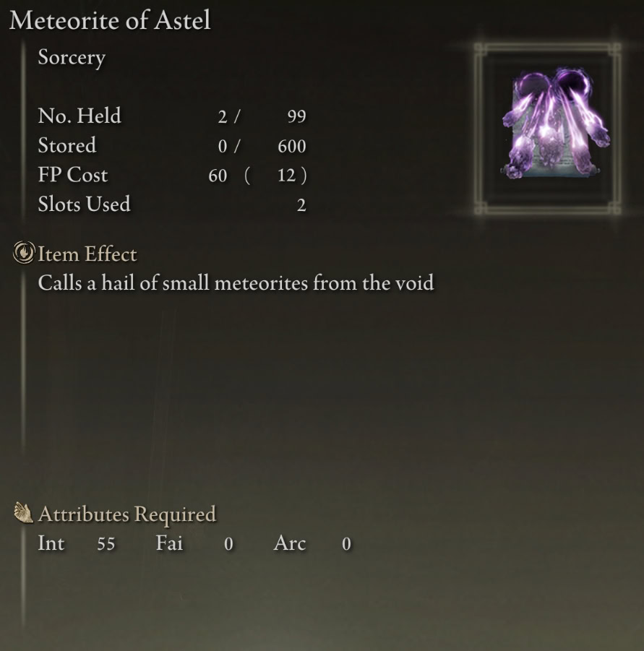Viewport: 644px width, 651px height.
Task: Click the Arc attribute label
Action: click(290, 543)
